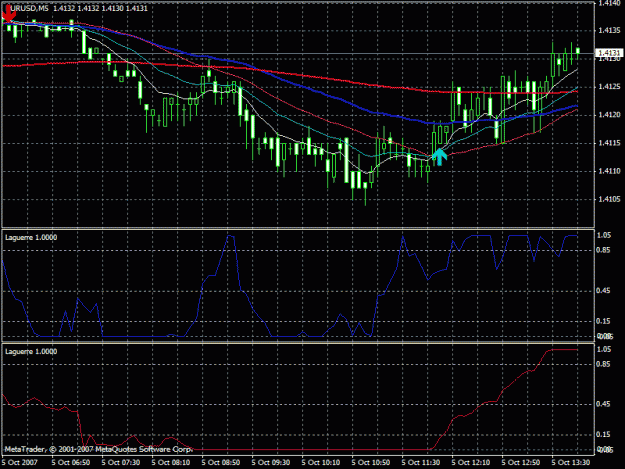Click the 5 Oct 12:50 time label
The image size is (625, 469).
point(521,463)
